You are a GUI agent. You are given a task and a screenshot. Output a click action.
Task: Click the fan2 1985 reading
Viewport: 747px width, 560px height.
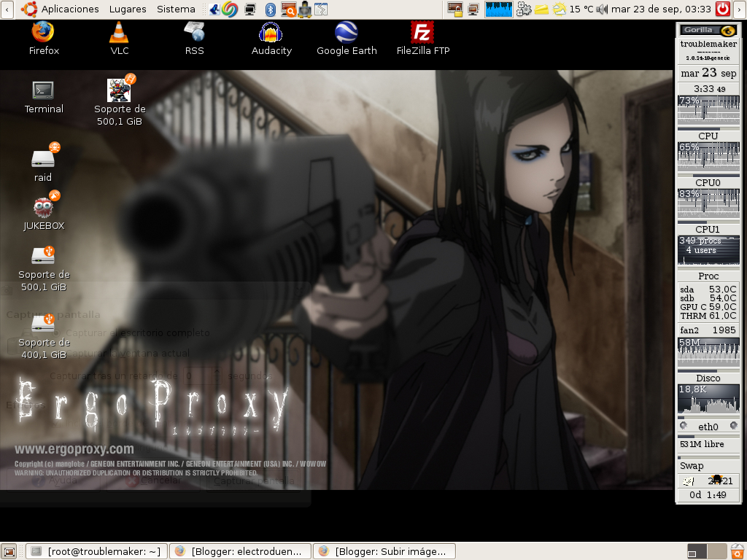[708, 330]
